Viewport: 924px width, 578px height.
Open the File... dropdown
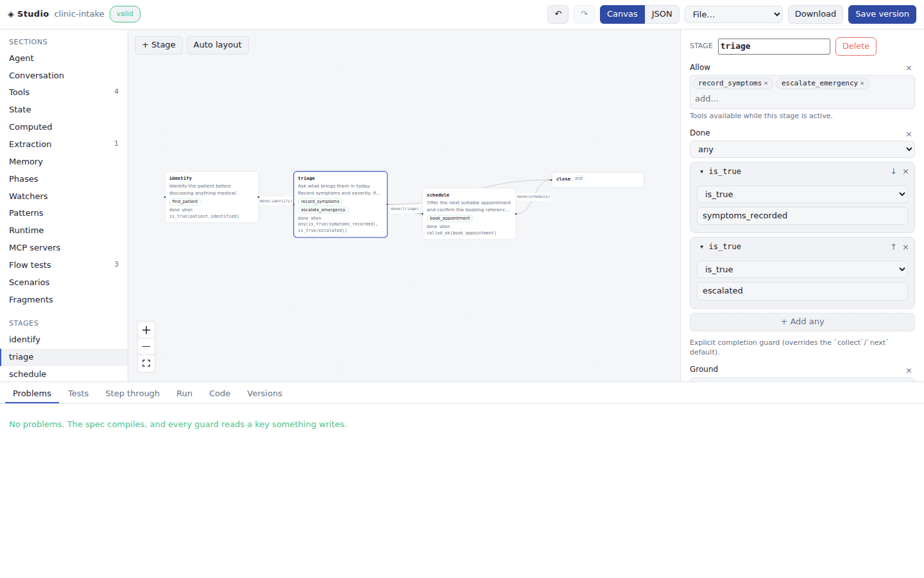733,14
